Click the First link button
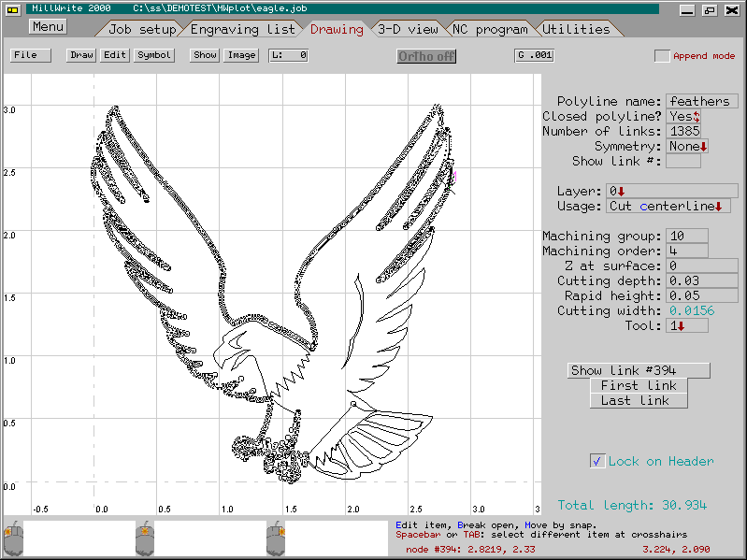This screenshot has height=560, width=747. [x=639, y=385]
